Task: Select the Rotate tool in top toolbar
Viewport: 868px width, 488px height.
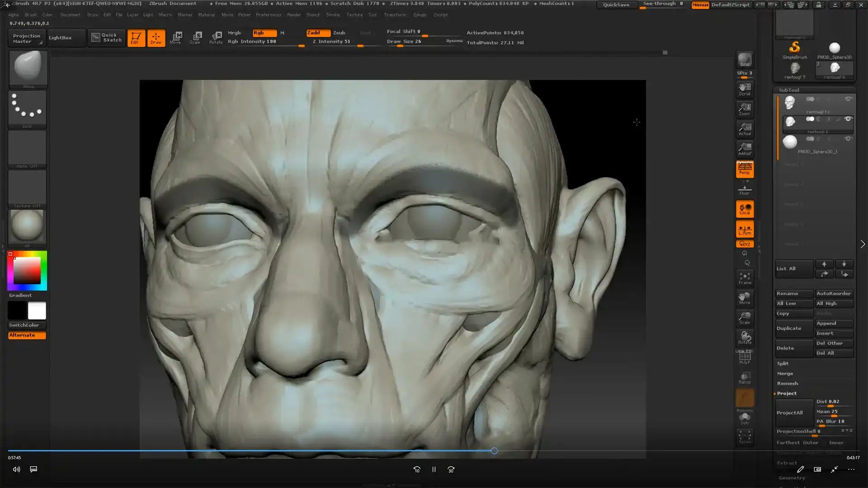Action: [216, 38]
